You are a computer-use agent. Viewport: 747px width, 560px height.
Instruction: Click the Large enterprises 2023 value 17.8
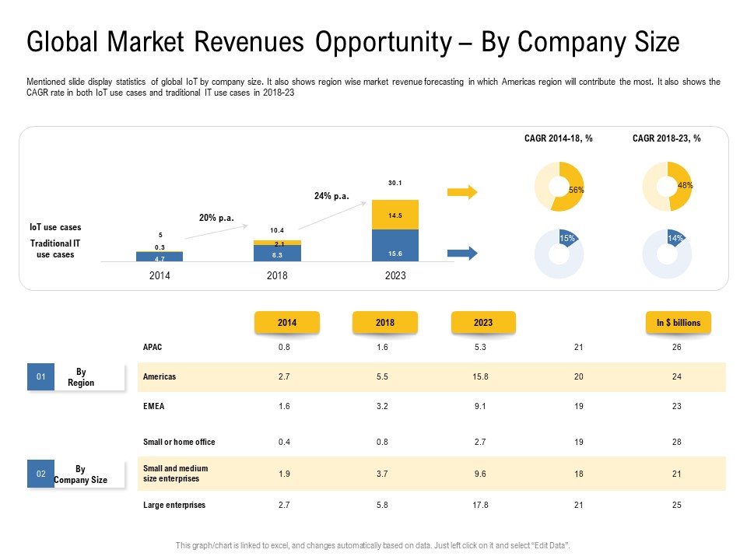coord(480,505)
